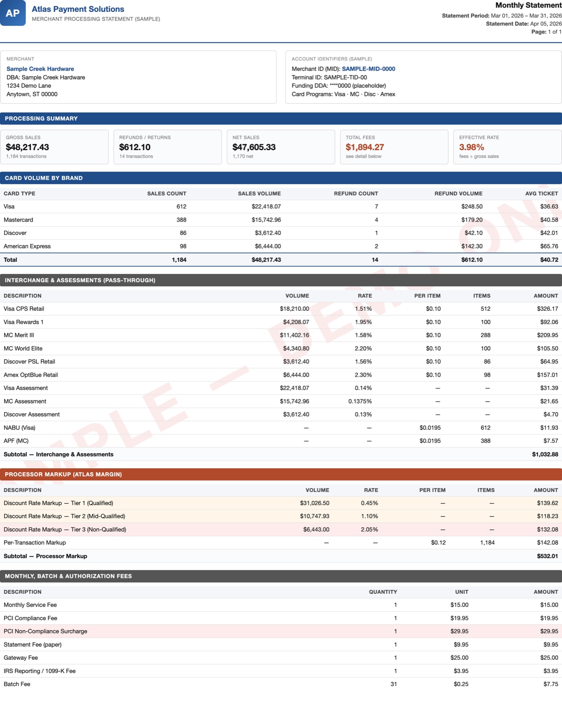
Task: Select the Amex OptBlue Retail row label
Action: [x=31, y=375]
